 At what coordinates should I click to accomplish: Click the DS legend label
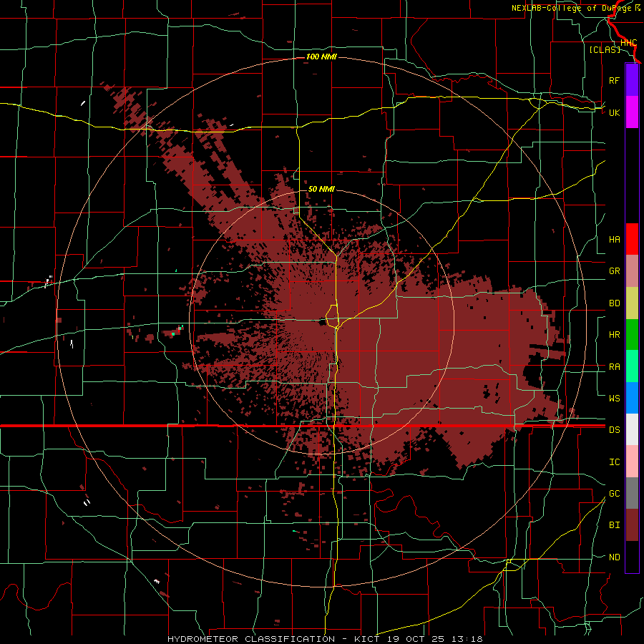(x=614, y=430)
